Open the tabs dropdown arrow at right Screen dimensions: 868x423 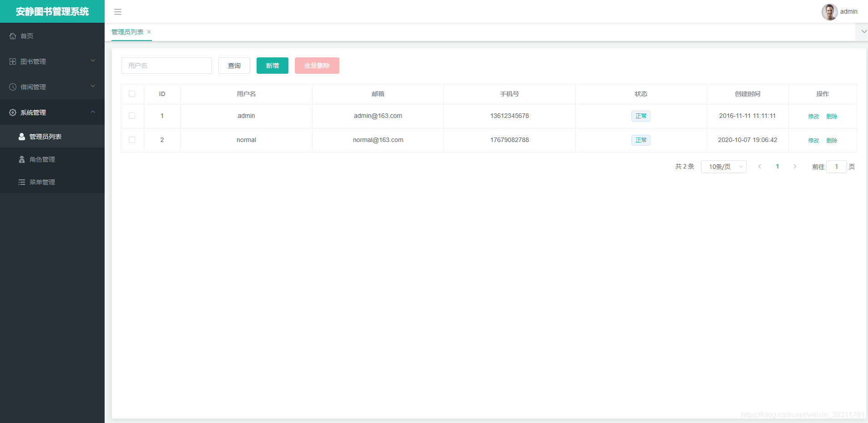click(x=864, y=32)
